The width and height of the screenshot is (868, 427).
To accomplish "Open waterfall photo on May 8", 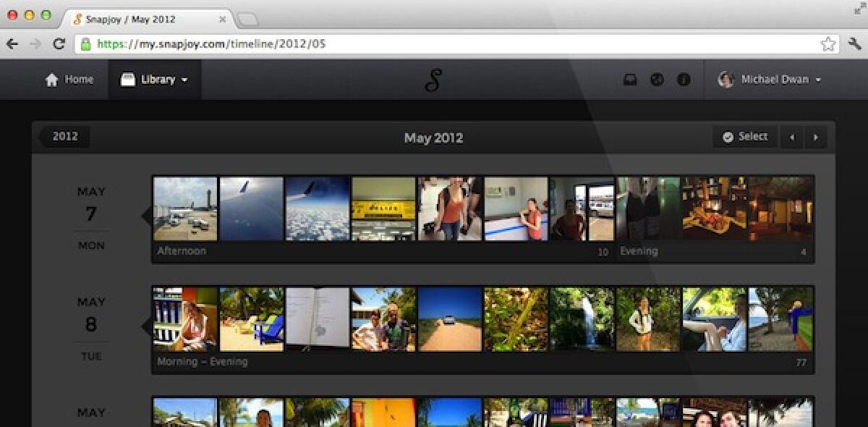I will [582, 319].
